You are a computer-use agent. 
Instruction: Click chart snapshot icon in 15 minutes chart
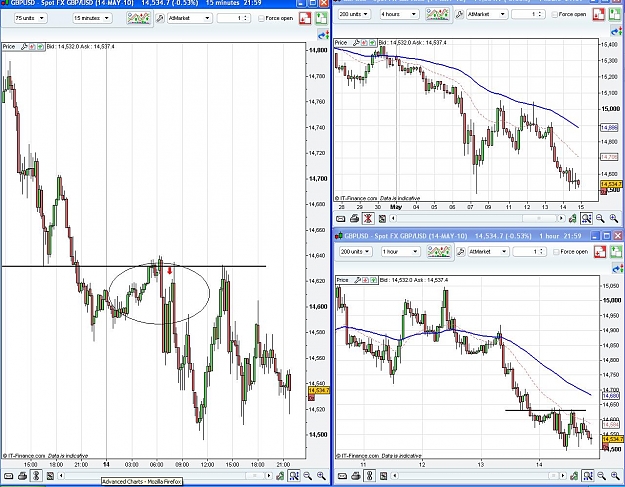coord(50,475)
